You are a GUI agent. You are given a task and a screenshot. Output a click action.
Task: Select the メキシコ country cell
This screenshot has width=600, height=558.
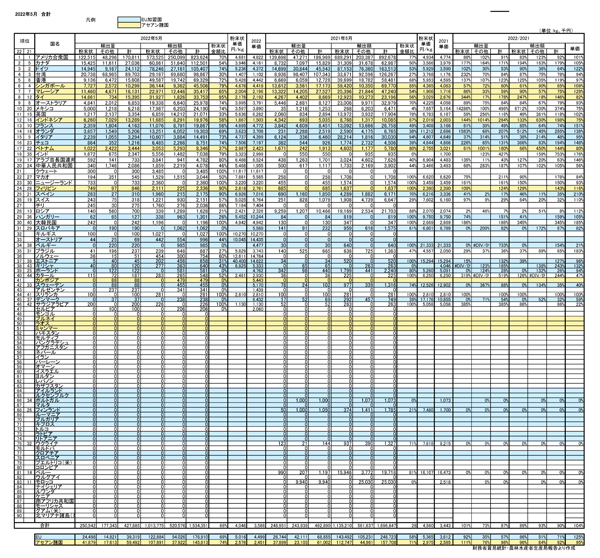point(55,109)
